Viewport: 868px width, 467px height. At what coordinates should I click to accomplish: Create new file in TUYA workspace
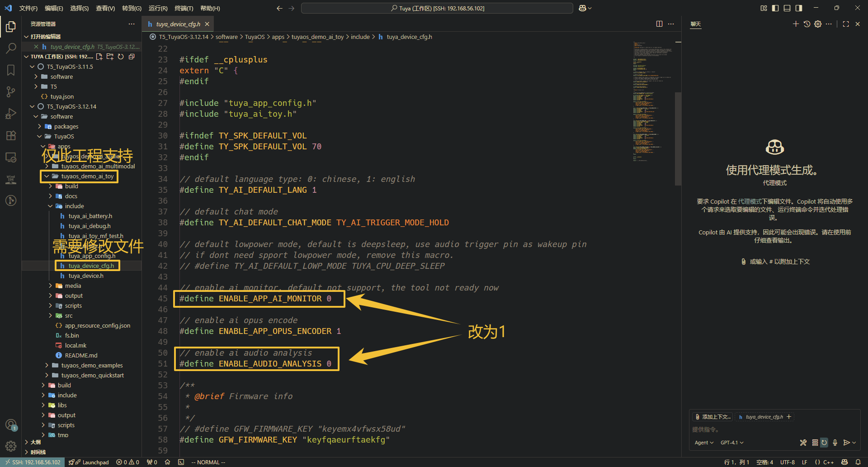pyautogui.click(x=99, y=57)
